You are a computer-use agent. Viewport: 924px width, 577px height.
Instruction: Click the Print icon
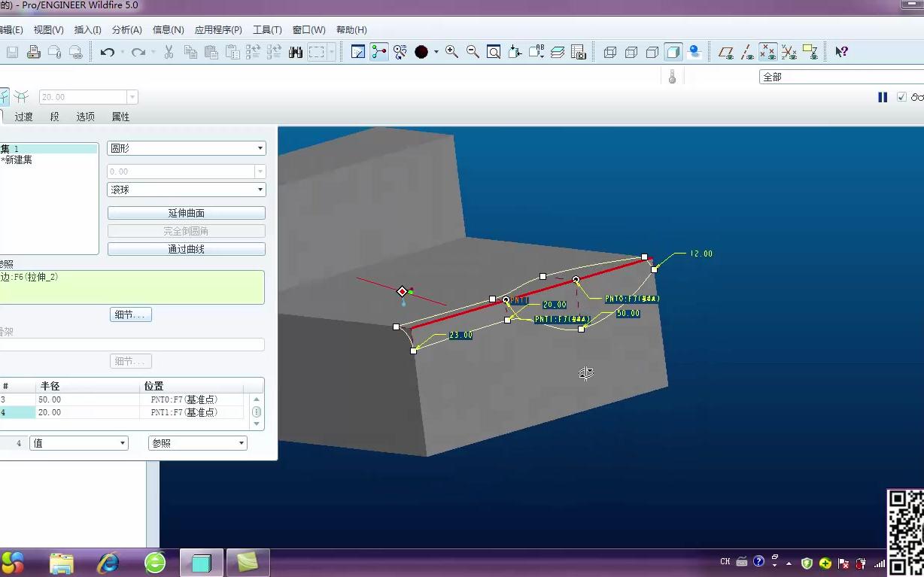coord(33,52)
